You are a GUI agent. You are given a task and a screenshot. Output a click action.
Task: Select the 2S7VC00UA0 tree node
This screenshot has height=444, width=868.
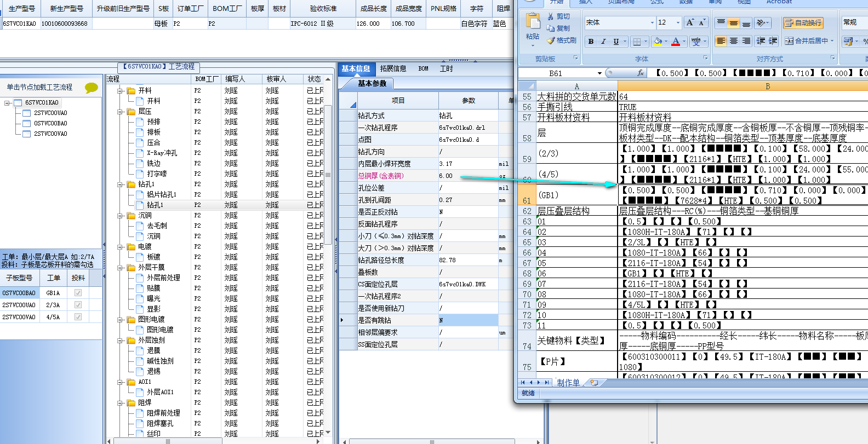[x=50, y=113]
